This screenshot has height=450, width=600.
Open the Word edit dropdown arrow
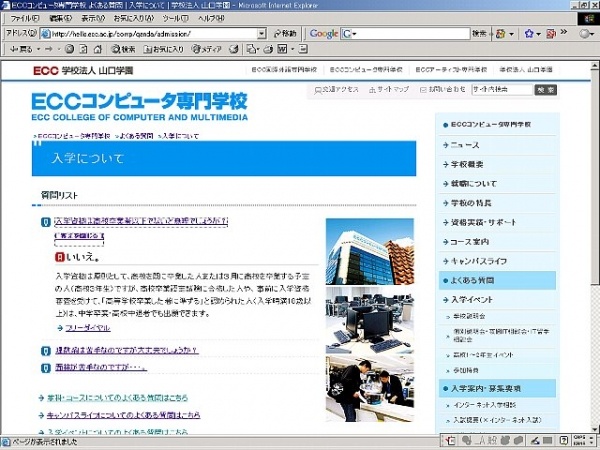coord(292,49)
